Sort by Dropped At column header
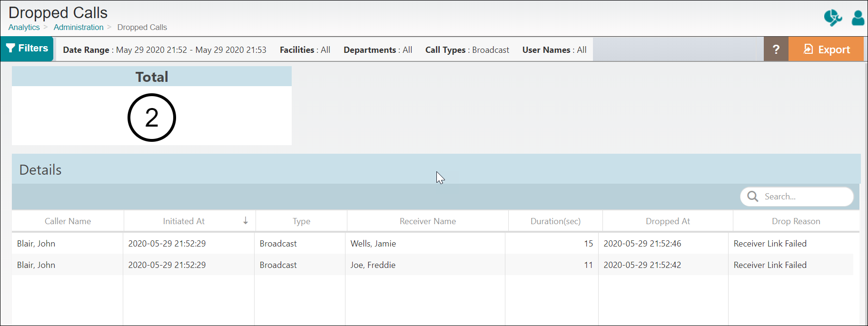Viewport: 868px width, 326px height. click(x=667, y=221)
